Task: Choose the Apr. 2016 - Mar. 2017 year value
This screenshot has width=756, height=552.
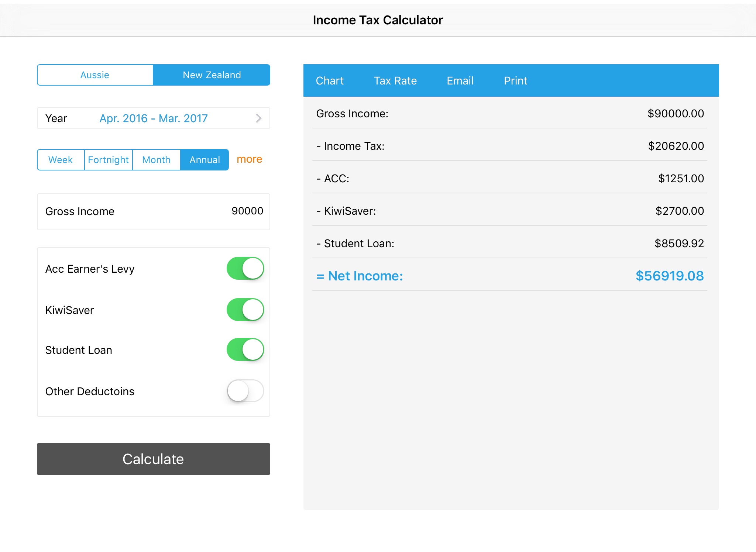Action: 154,118
